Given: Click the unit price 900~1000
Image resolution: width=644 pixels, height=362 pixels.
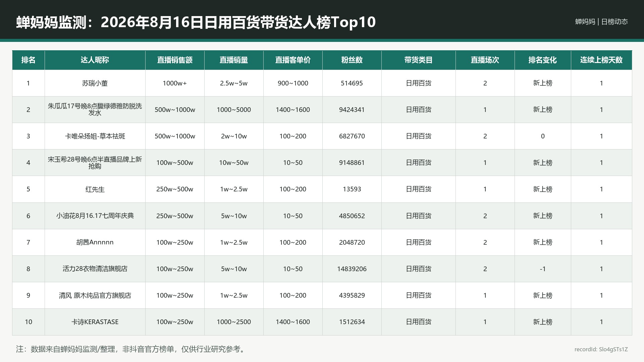Looking at the screenshot, I should (293, 83).
